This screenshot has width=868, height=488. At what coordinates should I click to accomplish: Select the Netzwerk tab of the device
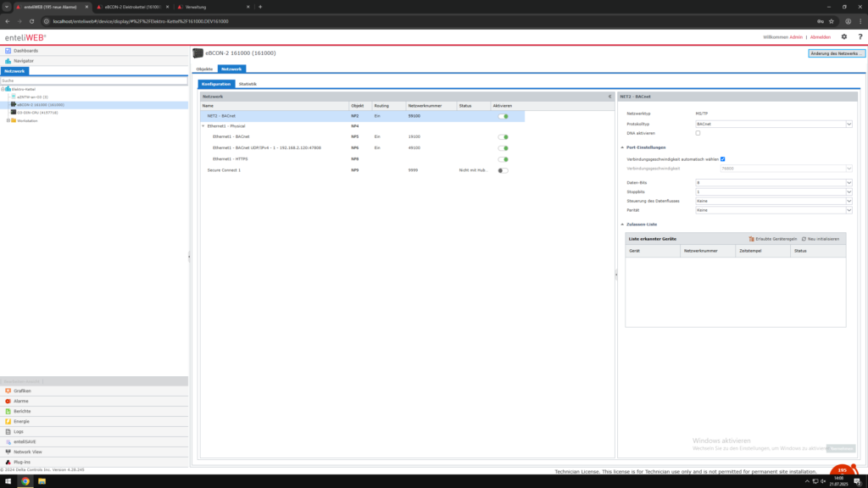[231, 69]
